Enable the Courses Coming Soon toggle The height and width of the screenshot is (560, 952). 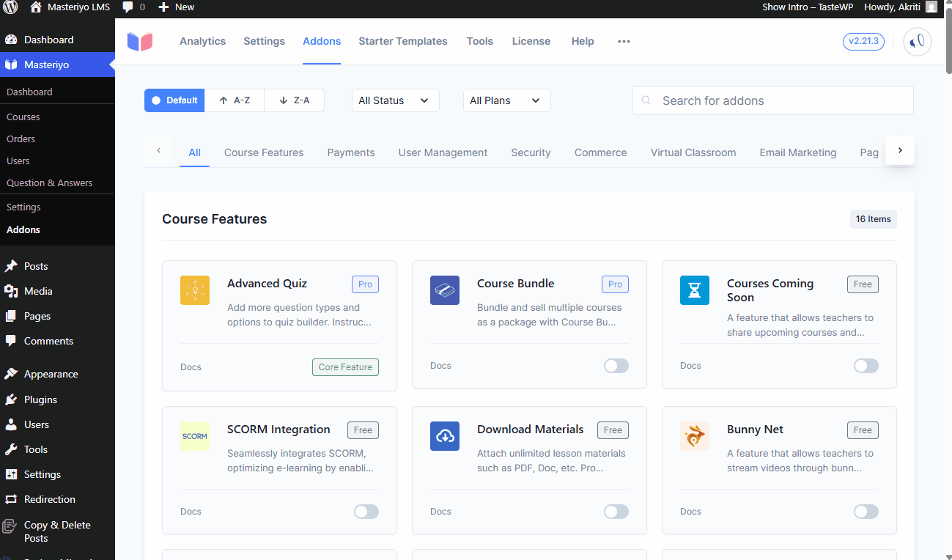866,366
